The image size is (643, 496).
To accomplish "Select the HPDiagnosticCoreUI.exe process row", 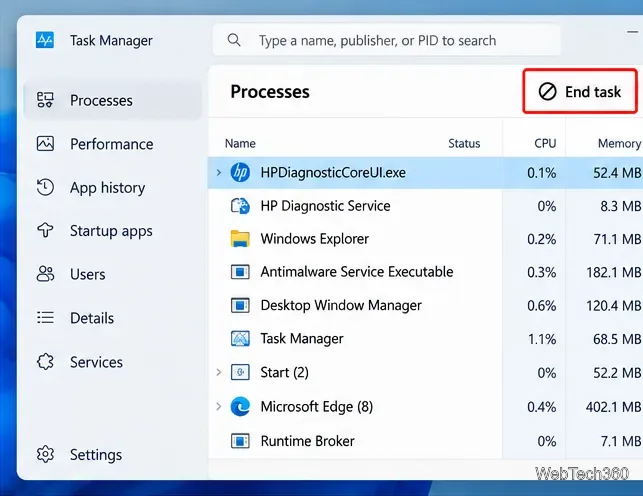I will coord(425,172).
